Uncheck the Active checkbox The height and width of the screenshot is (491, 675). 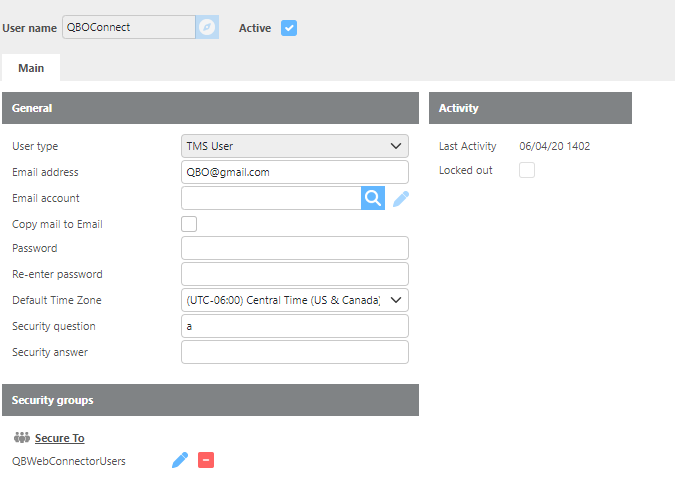pyautogui.click(x=289, y=28)
